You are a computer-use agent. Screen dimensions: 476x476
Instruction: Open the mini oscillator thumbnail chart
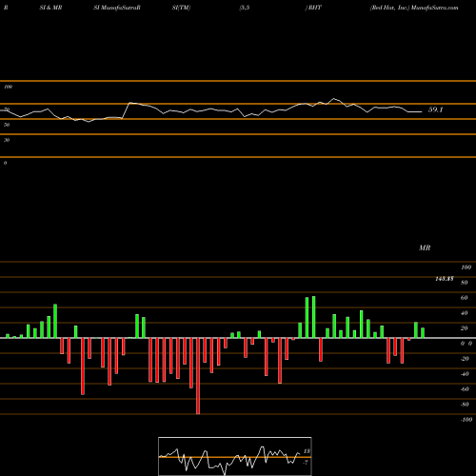(x=235, y=456)
